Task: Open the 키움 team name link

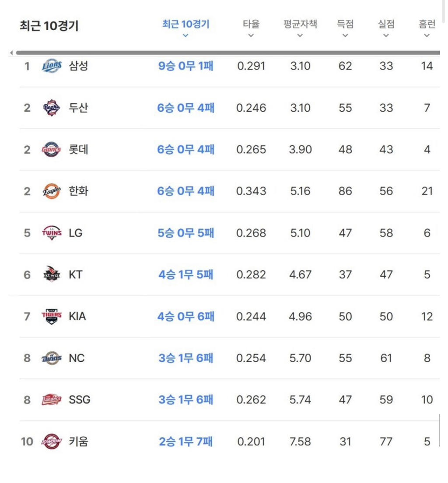Action: tap(78, 441)
